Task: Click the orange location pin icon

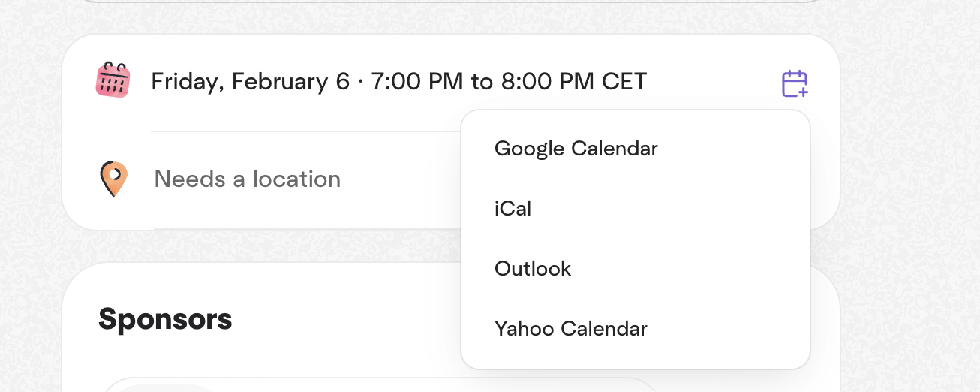Action: 113,179
